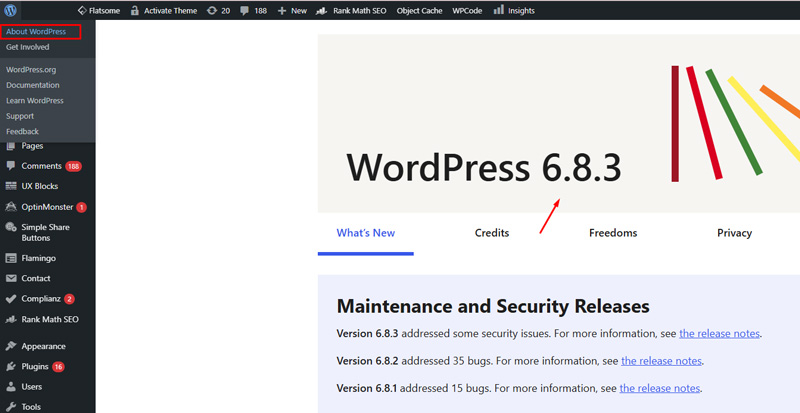Open the Privacy tab
Image resolution: width=800 pixels, height=413 pixels.
tap(734, 233)
